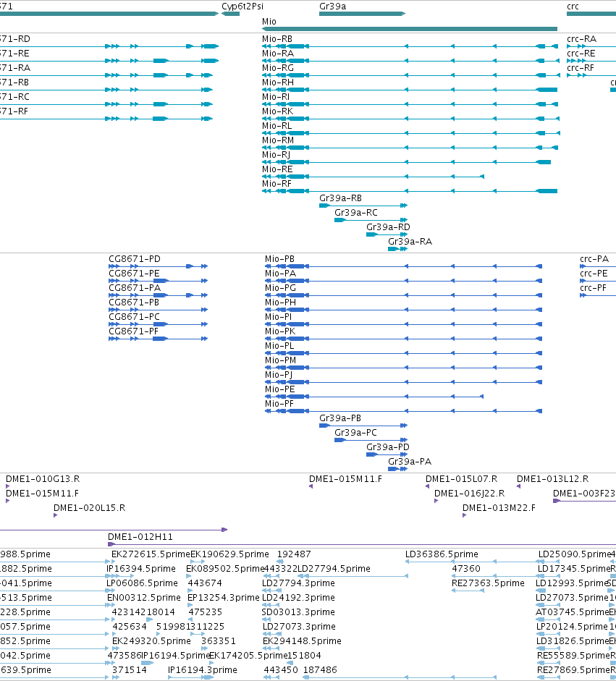Viewport: 616px width, 681px height.
Task: Click EST IP16394.5prime
Action: (141, 569)
